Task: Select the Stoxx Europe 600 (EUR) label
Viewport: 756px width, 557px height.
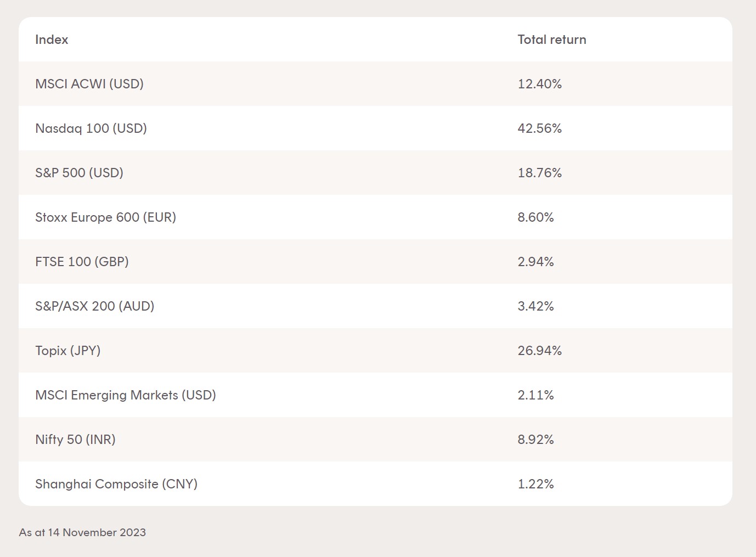Action: coord(105,217)
